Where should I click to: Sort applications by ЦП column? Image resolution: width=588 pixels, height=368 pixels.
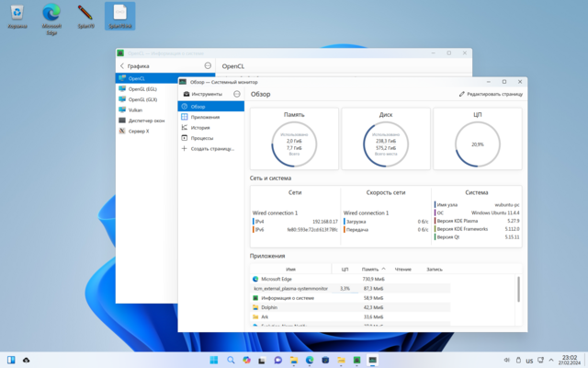tap(345, 270)
